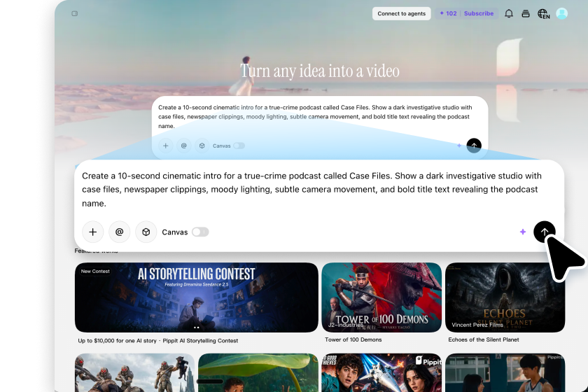Image resolution: width=588 pixels, height=392 pixels.
Task: Click the Connect to agents button
Action: point(401,13)
